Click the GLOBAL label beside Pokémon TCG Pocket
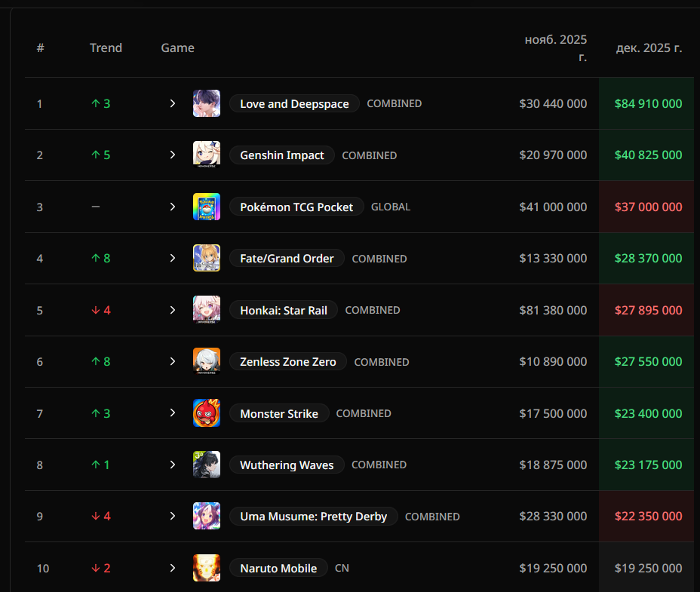Screen dimensions: 700x592 coord(391,207)
